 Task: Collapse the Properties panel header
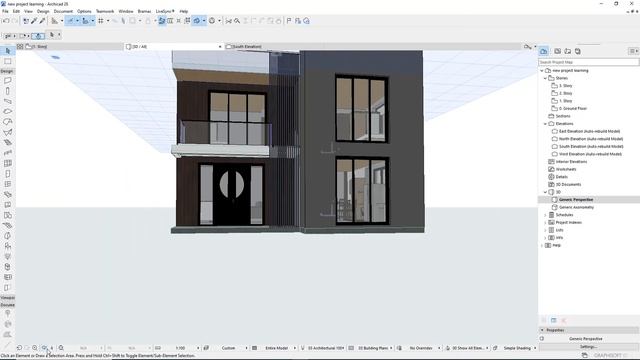click(x=542, y=330)
